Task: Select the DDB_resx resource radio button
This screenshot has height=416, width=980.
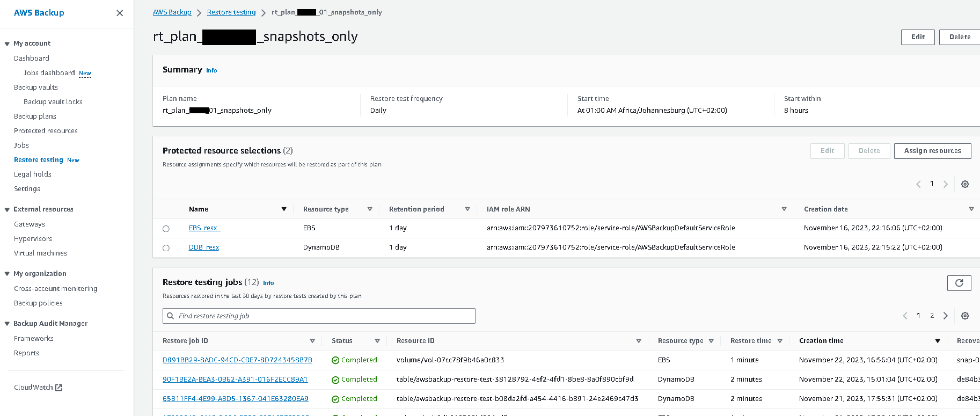Action: [166, 248]
